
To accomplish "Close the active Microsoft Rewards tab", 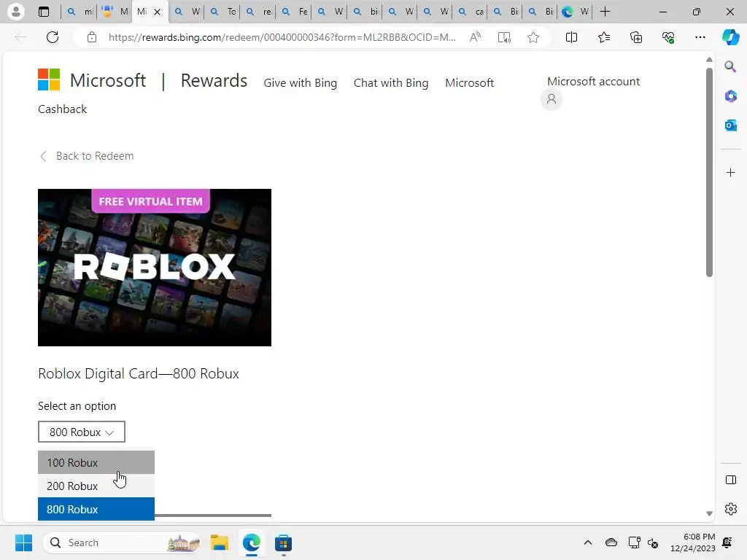I will [158, 12].
